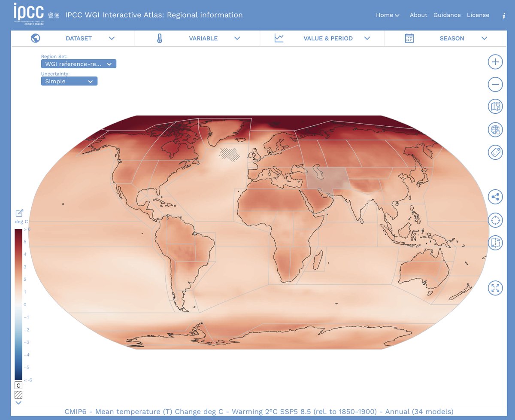Click the Interactive Atlas title text
The height and width of the screenshot is (420, 515).
click(x=154, y=15)
